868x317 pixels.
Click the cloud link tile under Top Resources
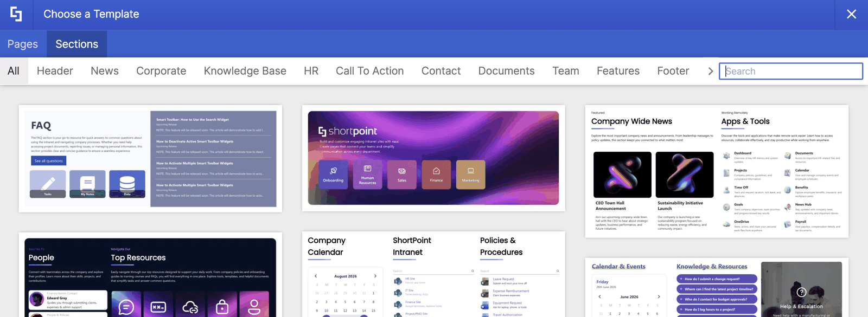click(190, 304)
